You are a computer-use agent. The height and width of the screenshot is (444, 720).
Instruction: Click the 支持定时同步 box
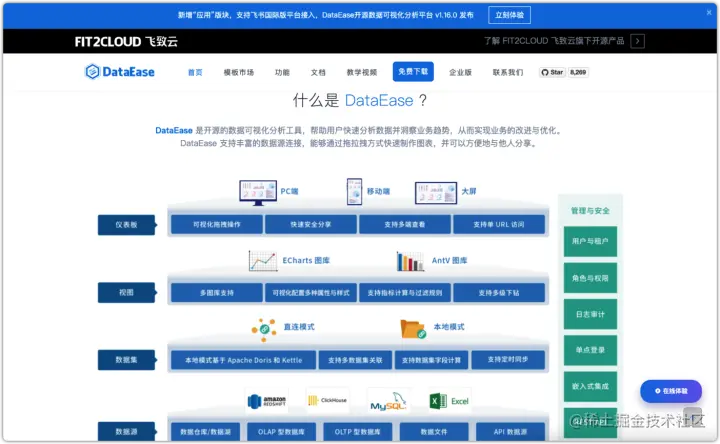508,360
